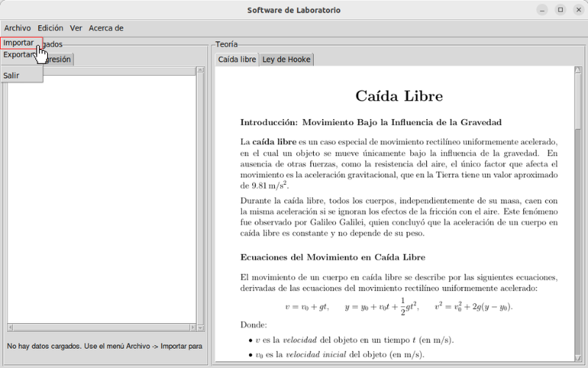588x368 pixels.
Task: Click the equation v = v0 + gt
Action: tap(306, 307)
